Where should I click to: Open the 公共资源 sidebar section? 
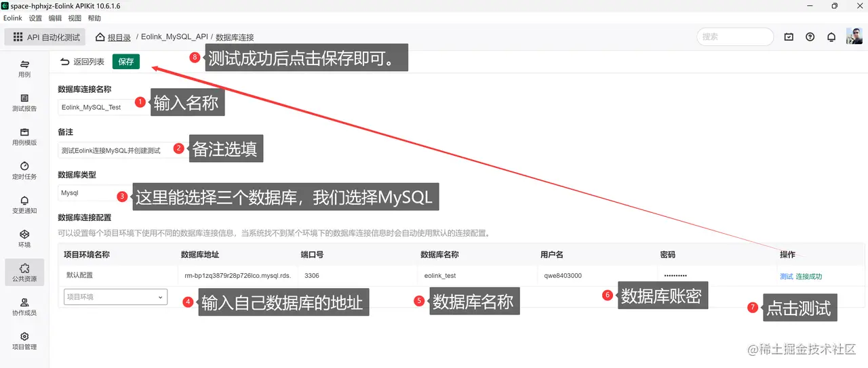click(x=24, y=272)
